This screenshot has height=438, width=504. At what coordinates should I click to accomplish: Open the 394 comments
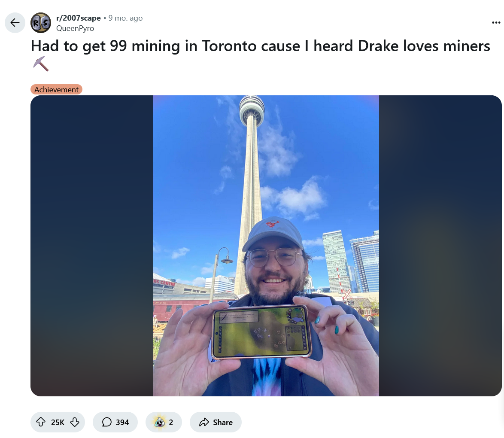115,422
